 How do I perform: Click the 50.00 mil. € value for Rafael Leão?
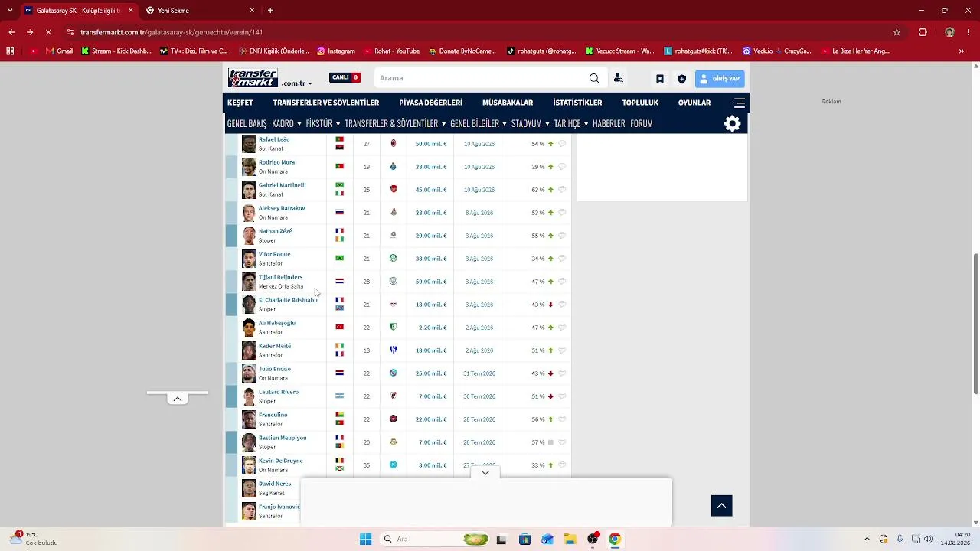[x=431, y=144]
